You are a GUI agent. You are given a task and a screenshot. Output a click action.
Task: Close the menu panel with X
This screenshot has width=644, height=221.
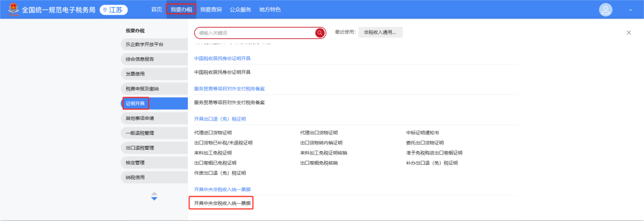tap(629, 32)
